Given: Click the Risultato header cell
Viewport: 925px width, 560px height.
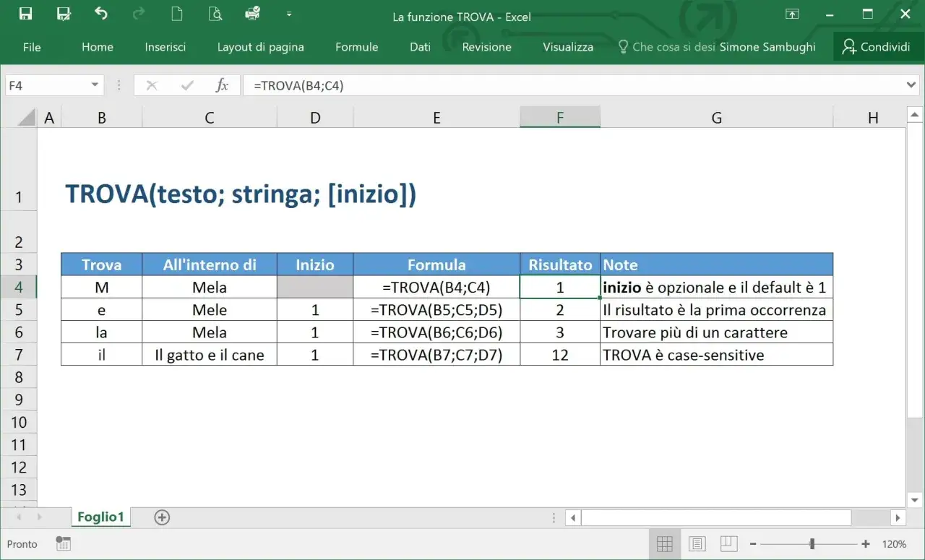Looking at the screenshot, I should (x=560, y=264).
